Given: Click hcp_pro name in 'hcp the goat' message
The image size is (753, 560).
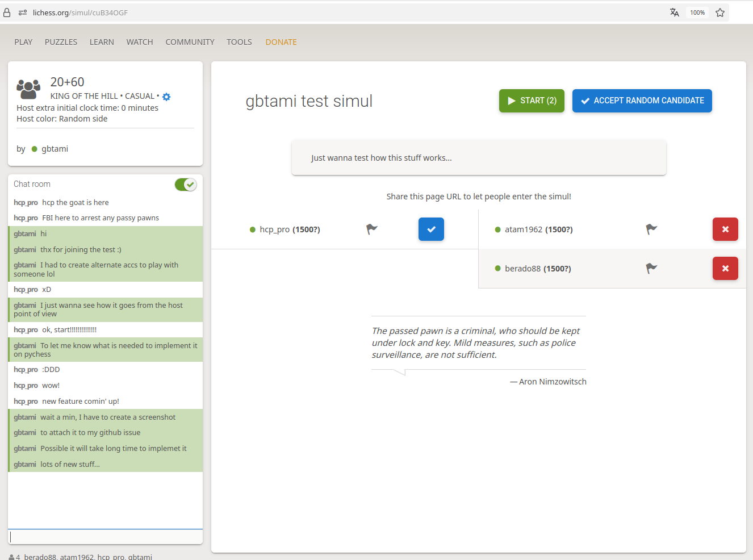Looking at the screenshot, I should [x=26, y=203].
